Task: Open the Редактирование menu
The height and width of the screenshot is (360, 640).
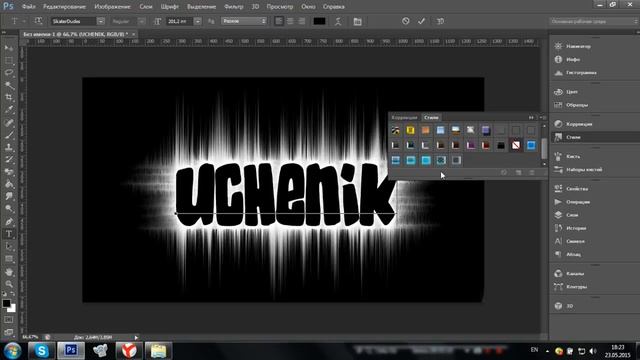Action: 64,7
